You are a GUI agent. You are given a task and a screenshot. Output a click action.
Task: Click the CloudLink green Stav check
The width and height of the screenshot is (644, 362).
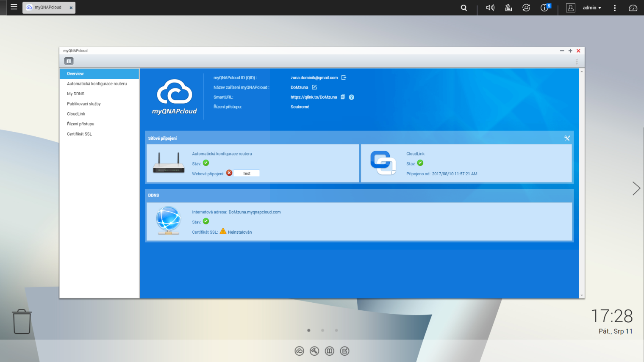420,163
